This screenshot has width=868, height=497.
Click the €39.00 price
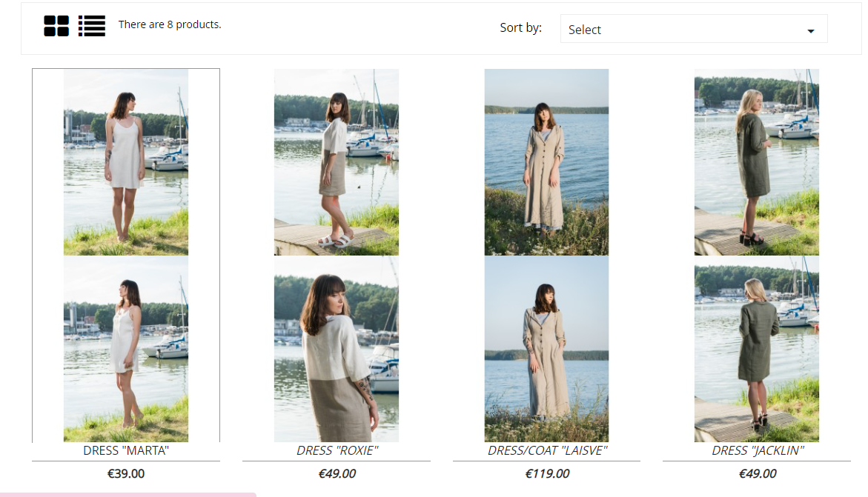tap(126, 474)
